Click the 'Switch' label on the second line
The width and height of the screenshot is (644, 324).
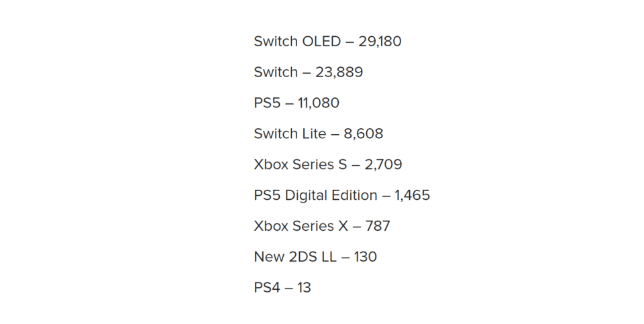[x=276, y=72]
